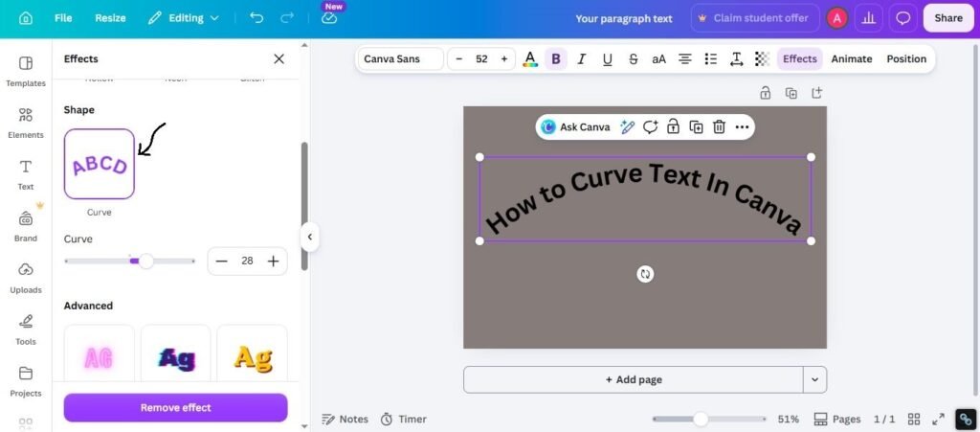Click the Position toolbar button
The height and width of the screenshot is (432, 980).
(906, 58)
